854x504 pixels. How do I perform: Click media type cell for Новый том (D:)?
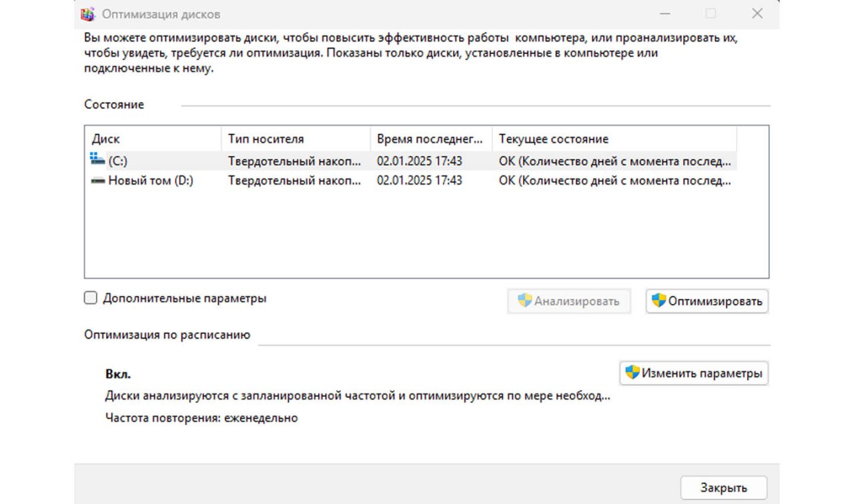(x=295, y=181)
